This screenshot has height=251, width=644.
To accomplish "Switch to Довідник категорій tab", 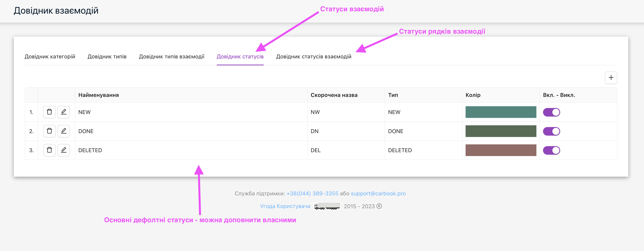I will tap(50, 56).
